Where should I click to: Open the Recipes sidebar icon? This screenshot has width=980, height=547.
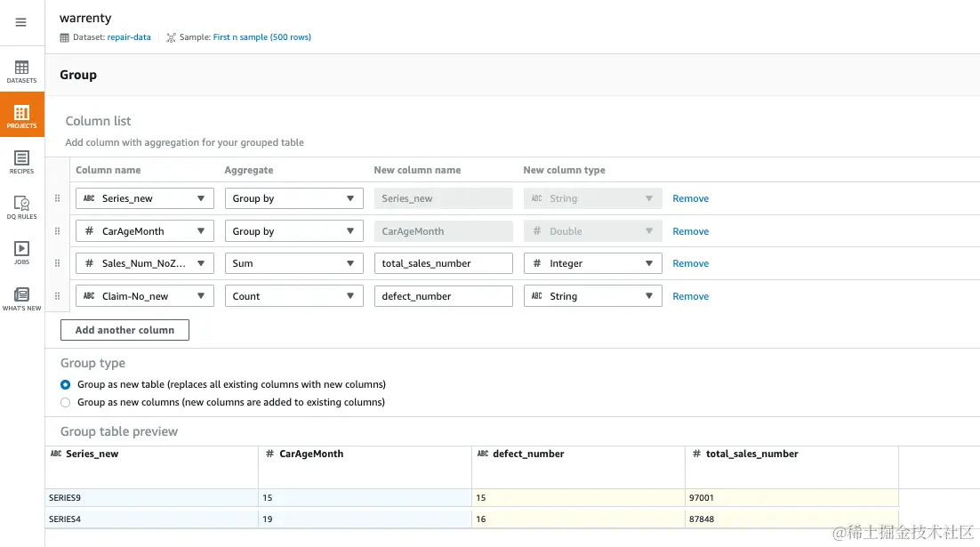(x=21, y=162)
